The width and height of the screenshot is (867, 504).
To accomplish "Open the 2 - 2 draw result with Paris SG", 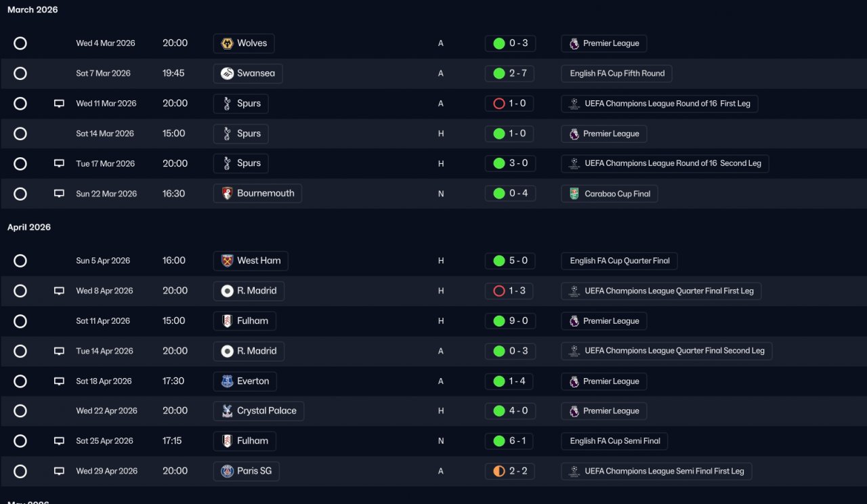I will coord(510,471).
